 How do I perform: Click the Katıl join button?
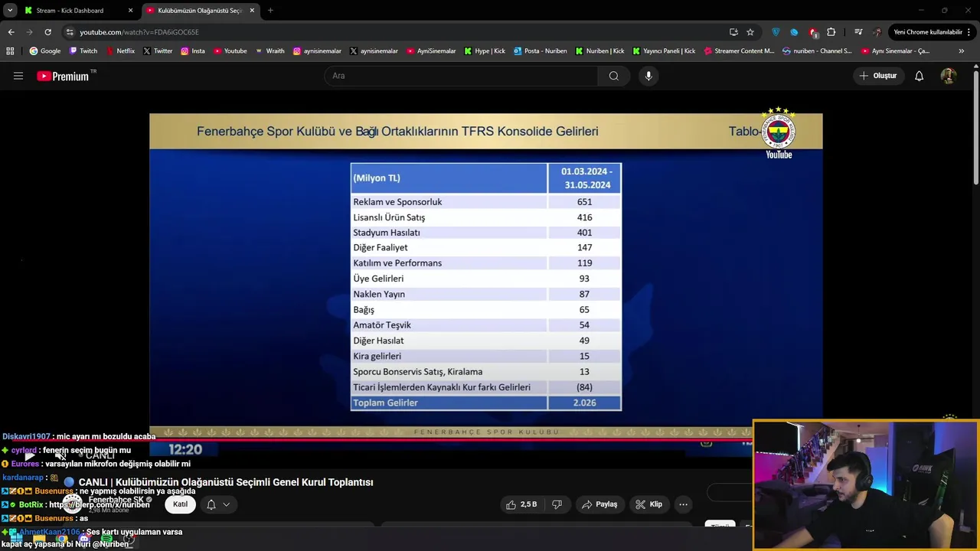click(180, 504)
